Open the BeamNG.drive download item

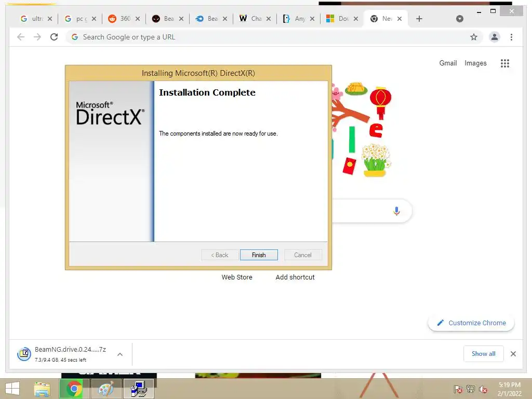click(x=62, y=354)
